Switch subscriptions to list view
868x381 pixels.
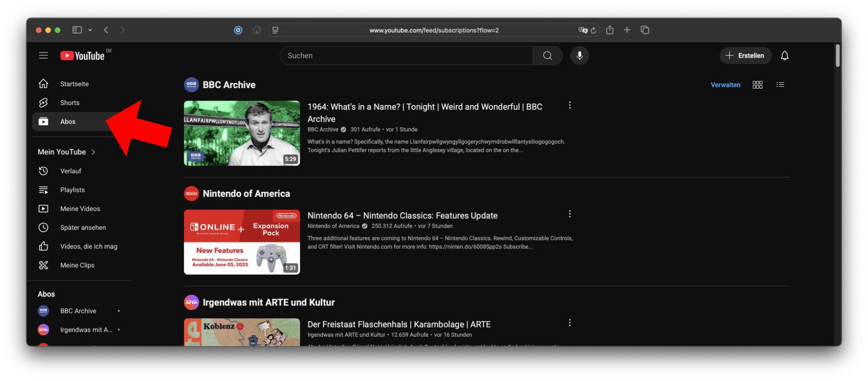click(x=780, y=85)
